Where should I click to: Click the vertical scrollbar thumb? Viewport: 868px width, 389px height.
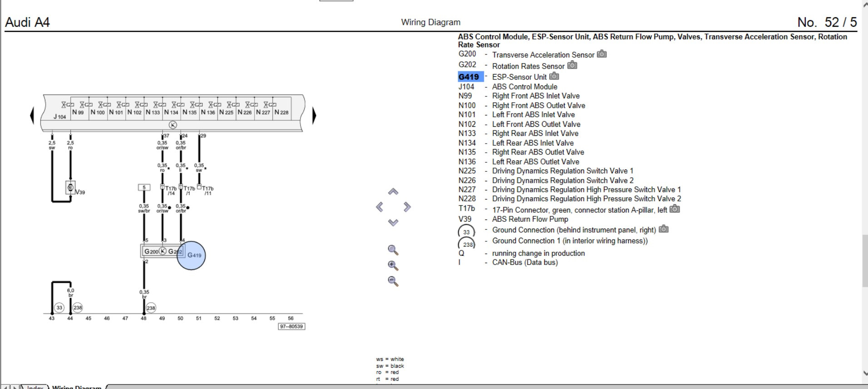point(864,261)
